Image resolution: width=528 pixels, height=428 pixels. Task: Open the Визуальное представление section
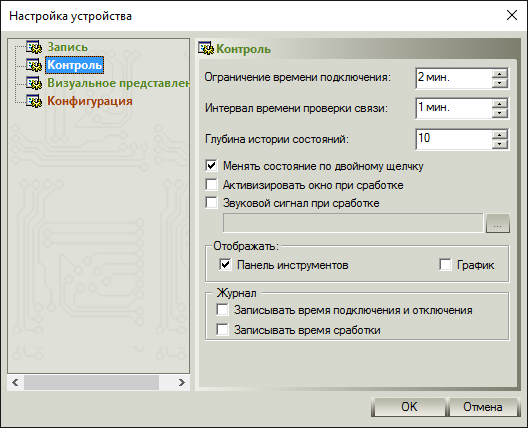pyautogui.click(x=118, y=83)
